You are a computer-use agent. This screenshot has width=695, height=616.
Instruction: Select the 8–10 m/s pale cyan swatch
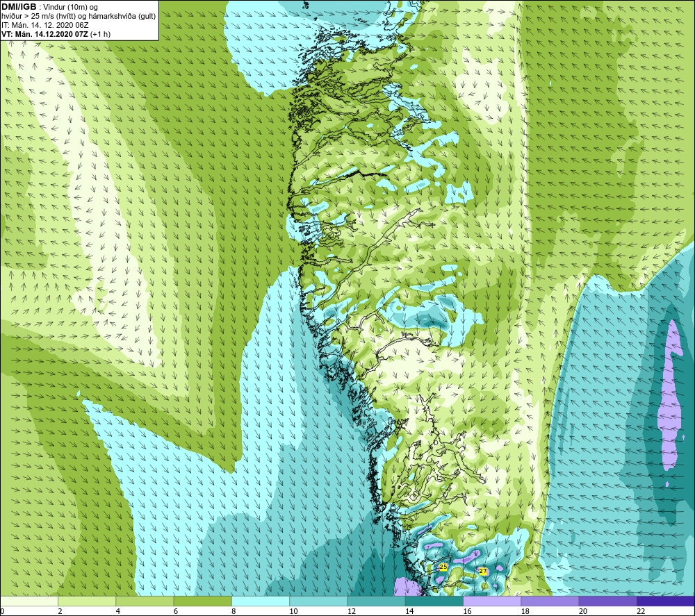(261, 601)
